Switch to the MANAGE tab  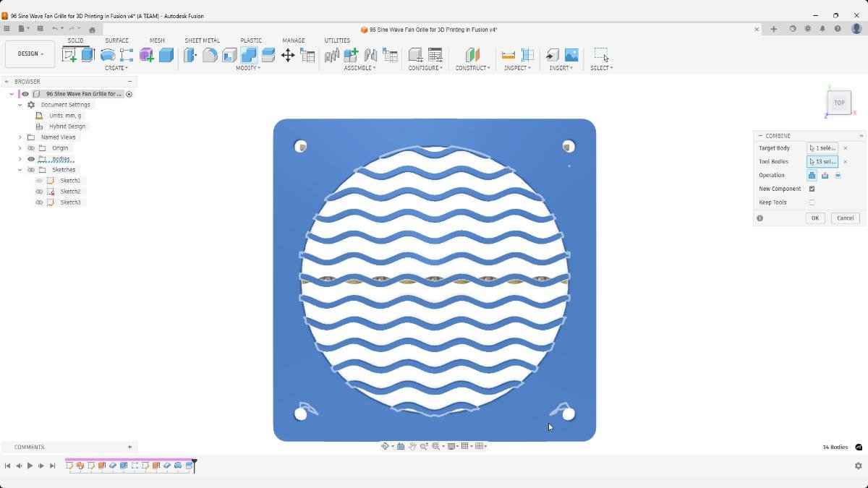pyautogui.click(x=294, y=40)
